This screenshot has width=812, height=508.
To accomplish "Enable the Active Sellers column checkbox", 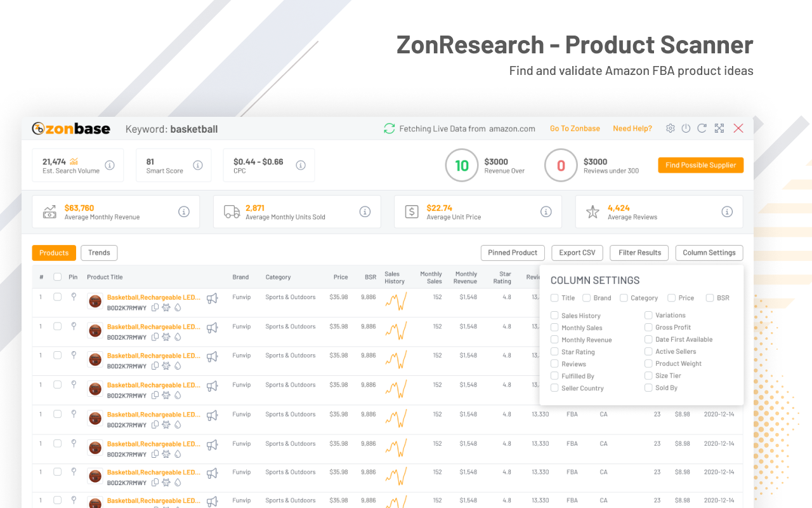I will [648, 351].
